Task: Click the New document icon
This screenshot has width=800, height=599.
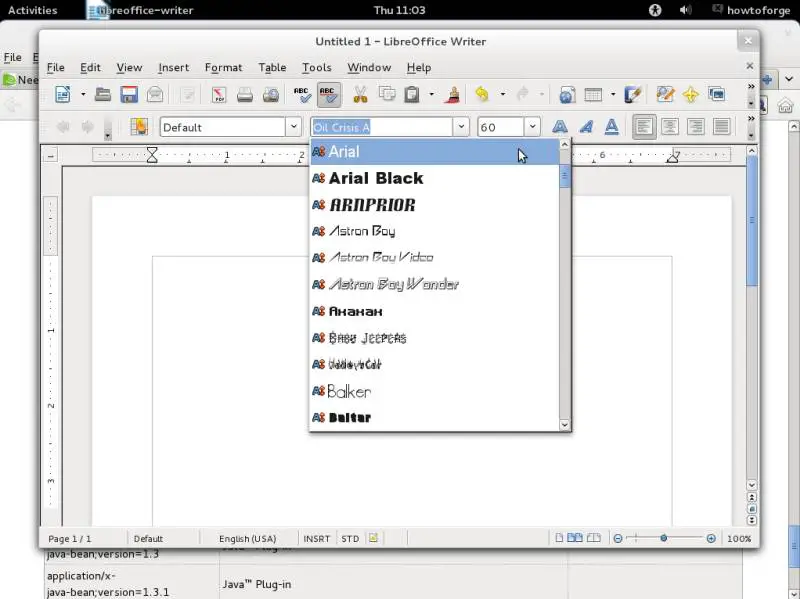Action: click(63, 94)
